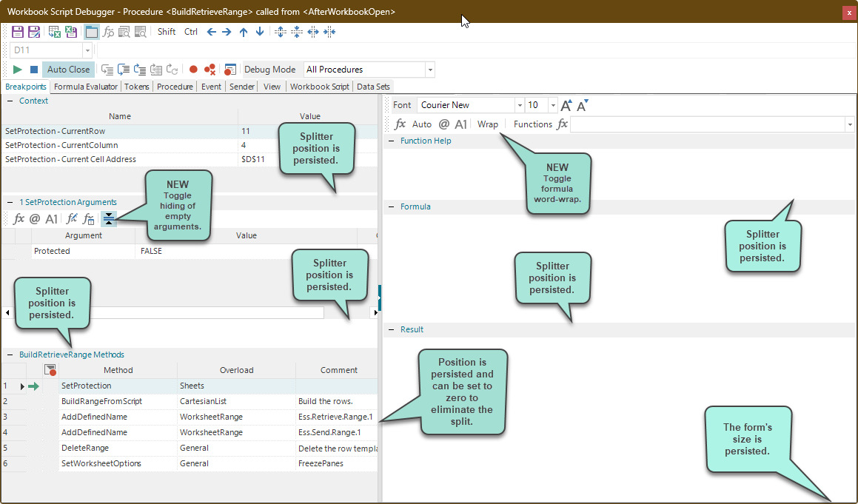
Task: Click the right arrow of horizontal scrollbar
Action: coord(375,312)
